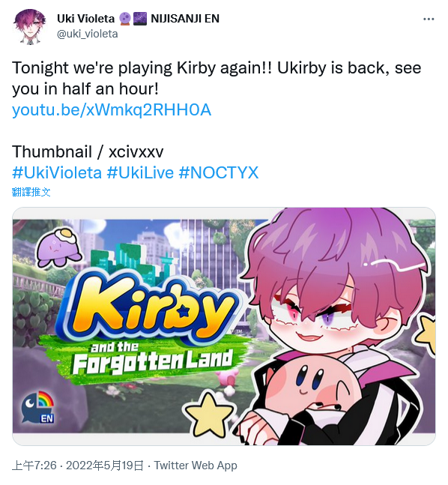Image resolution: width=448 pixels, height=485 pixels.
Task: Open the @uki_violeta handle link
Action: (x=87, y=34)
